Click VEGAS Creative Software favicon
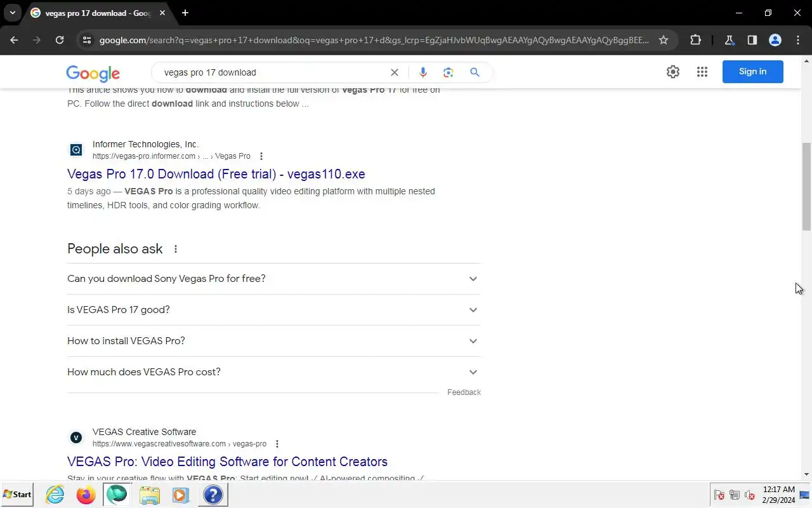The height and width of the screenshot is (508, 812). (76, 438)
